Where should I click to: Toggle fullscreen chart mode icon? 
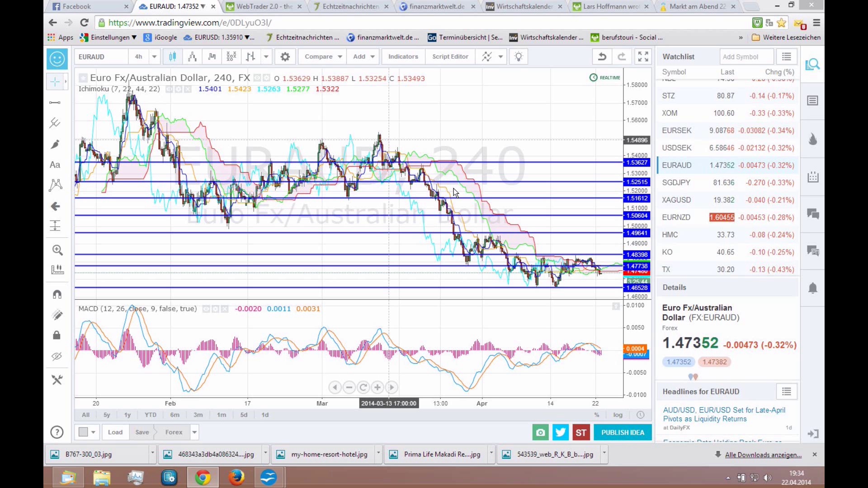pos(643,56)
